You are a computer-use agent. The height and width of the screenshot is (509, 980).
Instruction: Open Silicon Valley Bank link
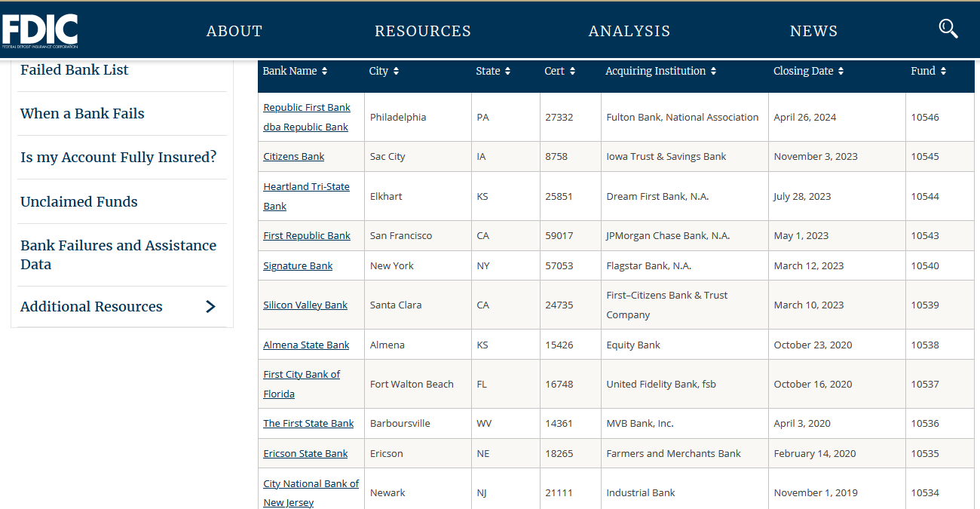click(x=305, y=305)
